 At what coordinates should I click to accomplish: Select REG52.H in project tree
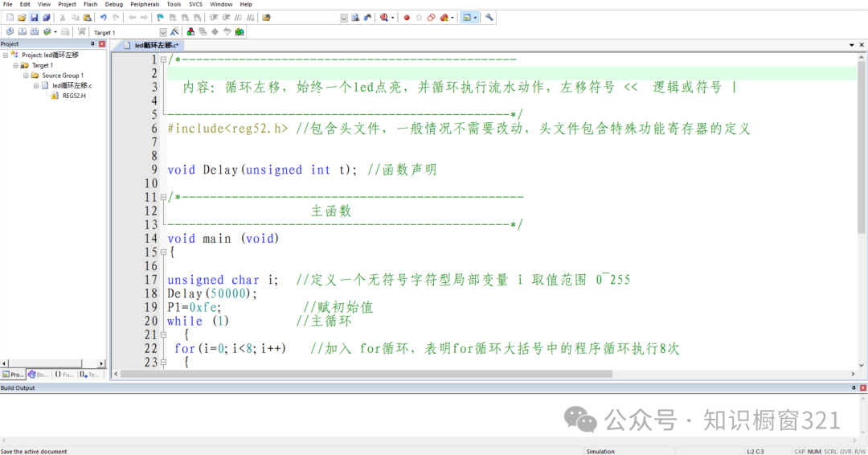click(74, 95)
